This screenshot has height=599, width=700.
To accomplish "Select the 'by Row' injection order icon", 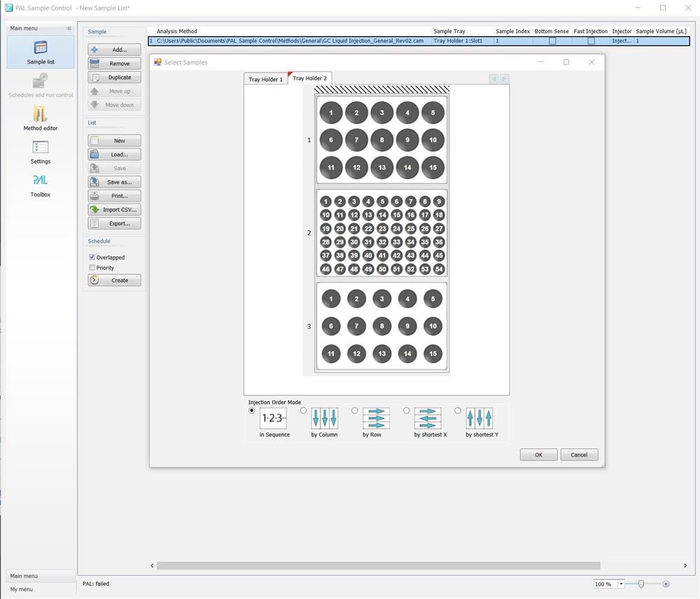I will [x=376, y=418].
